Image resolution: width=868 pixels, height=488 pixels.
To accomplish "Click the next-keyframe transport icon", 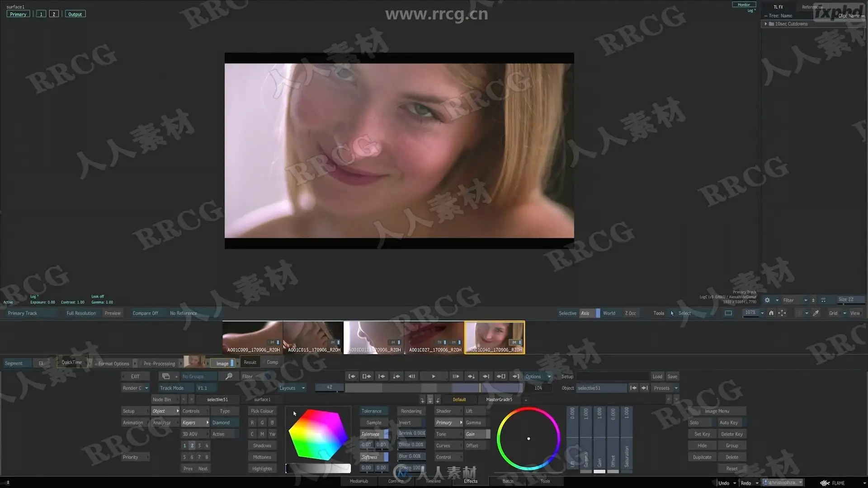I will [x=471, y=376].
